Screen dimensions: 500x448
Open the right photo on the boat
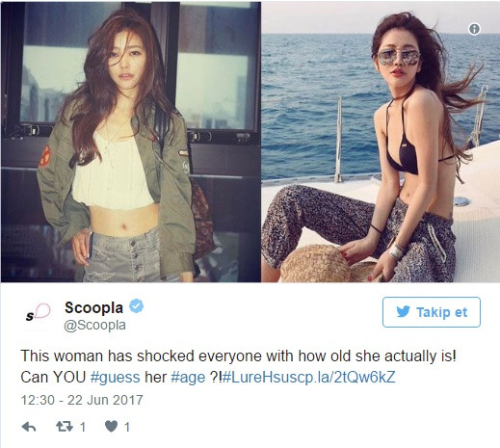(381, 142)
